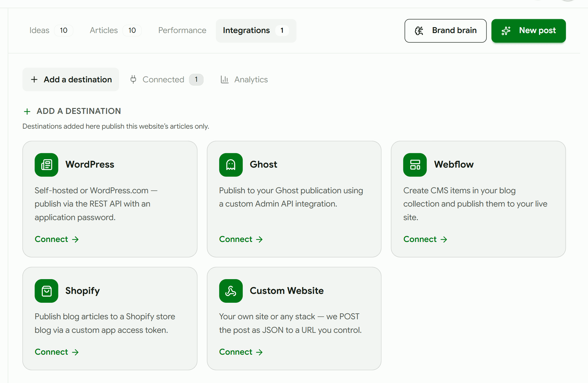The width and height of the screenshot is (588, 383).
Task: Click the WordPress REST API description text
Action: point(96,204)
